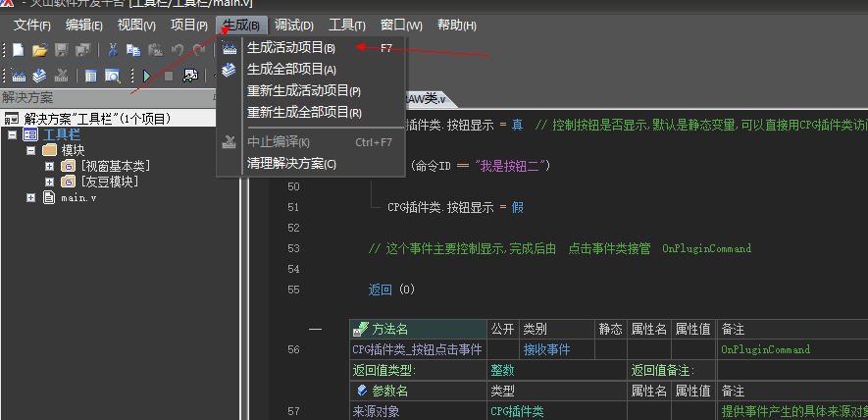Collapse the 工具栏 project tree node
Image resolution: width=868 pixels, height=420 pixels.
pos(12,134)
